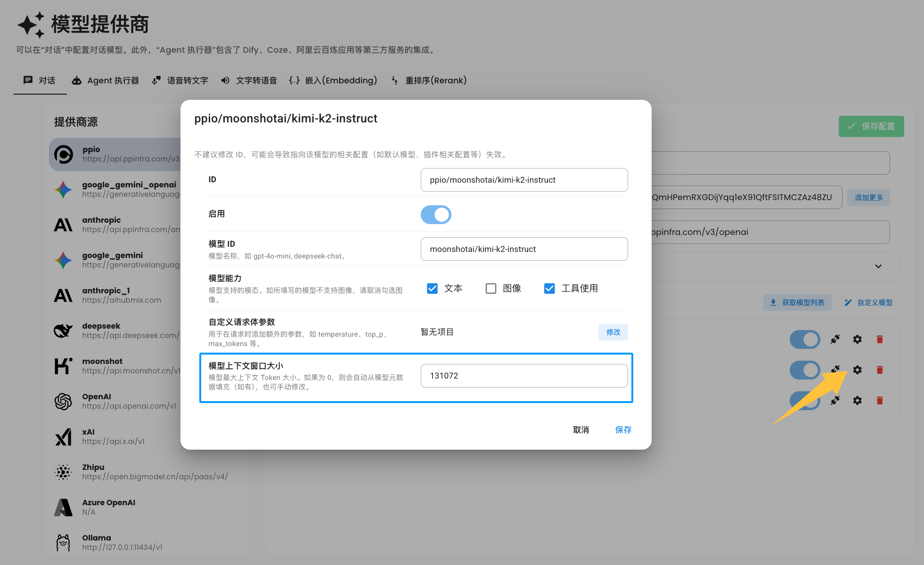Click 修改 to edit custom request parameters

[613, 332]
